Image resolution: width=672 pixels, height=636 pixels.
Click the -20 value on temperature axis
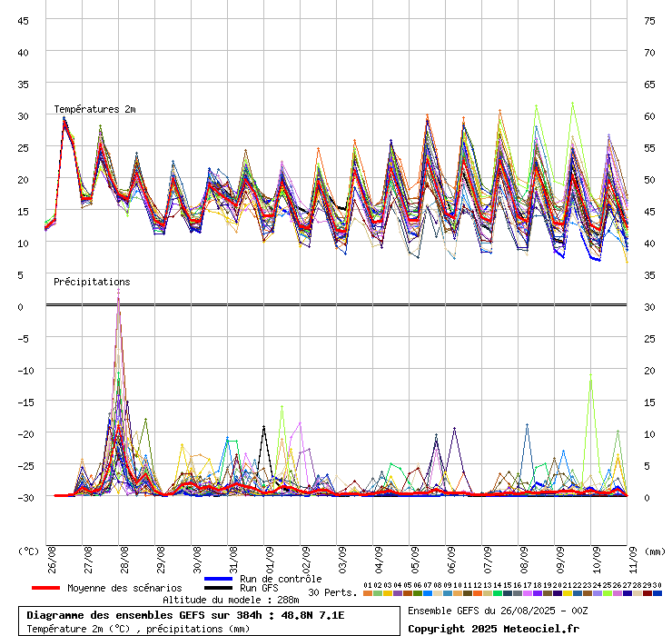coord(25,434)
